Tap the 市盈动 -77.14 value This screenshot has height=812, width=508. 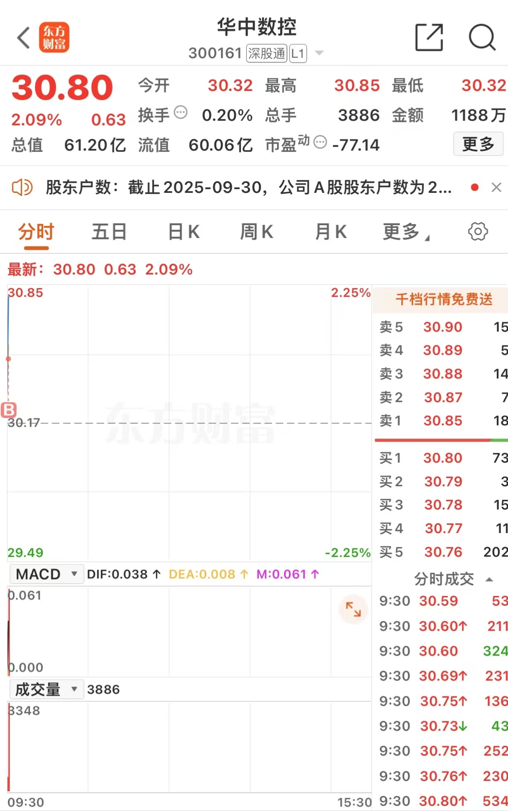pos(356,145)
